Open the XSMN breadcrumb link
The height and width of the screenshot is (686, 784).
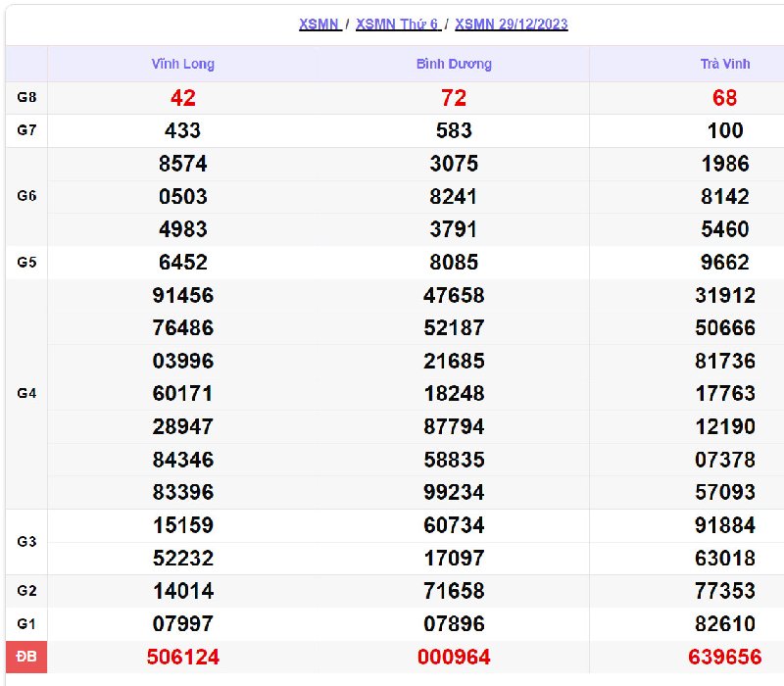[x=319, y=24]
